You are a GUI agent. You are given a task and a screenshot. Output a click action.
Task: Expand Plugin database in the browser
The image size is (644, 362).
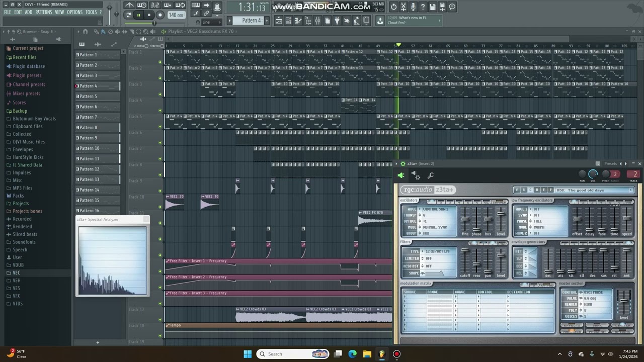(x=29, y=66)
